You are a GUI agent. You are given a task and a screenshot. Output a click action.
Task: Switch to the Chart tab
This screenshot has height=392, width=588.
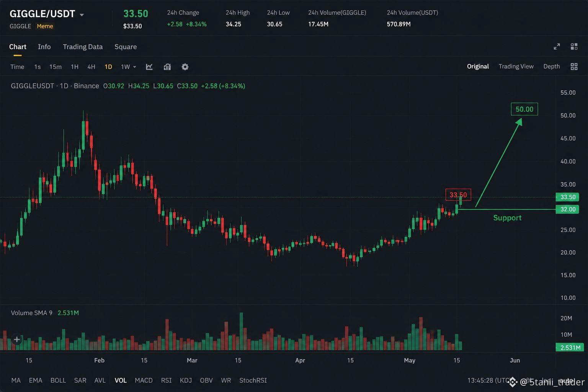(18, 47)
